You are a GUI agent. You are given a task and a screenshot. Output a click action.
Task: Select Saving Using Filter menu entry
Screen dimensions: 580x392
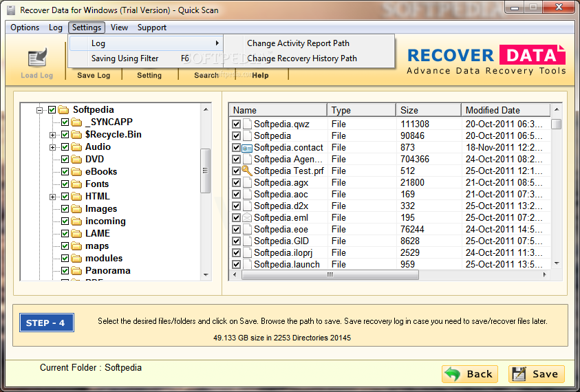(146, 58)
